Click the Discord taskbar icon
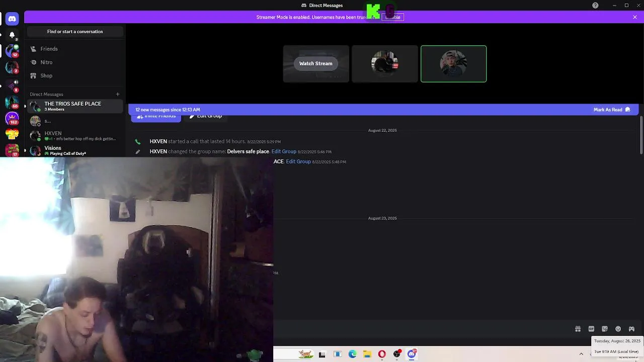The image size is (644, 362). coord(412,354)
